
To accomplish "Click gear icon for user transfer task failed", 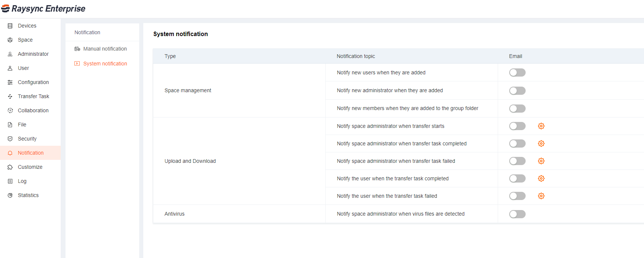I will pyautogui.click(x=541, y=196).
